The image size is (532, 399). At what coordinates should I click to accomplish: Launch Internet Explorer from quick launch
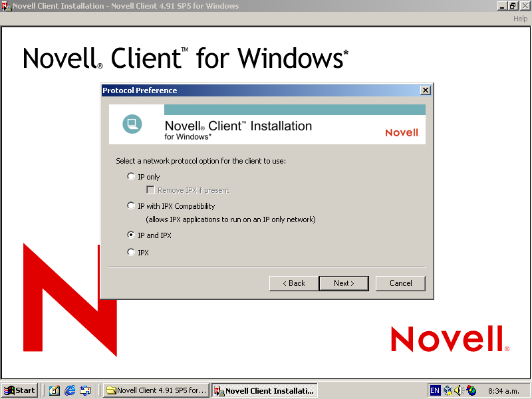(70, 390)
